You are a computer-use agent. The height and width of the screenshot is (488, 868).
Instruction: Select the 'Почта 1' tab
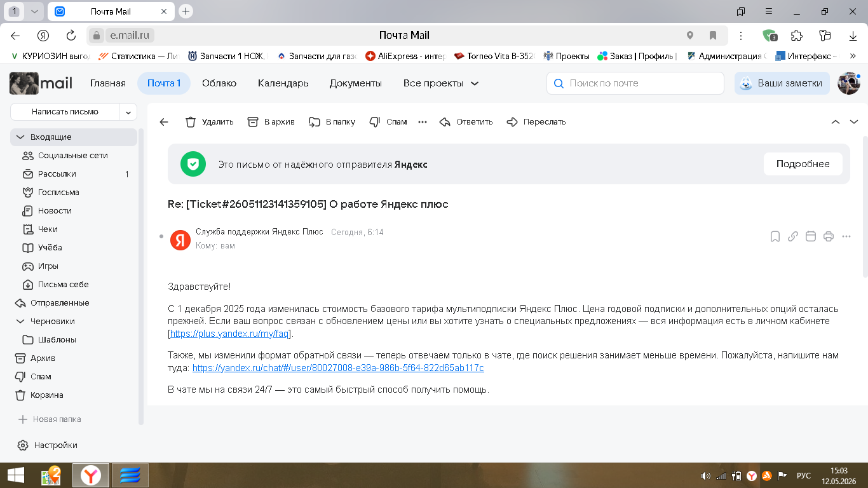point(164,83)
